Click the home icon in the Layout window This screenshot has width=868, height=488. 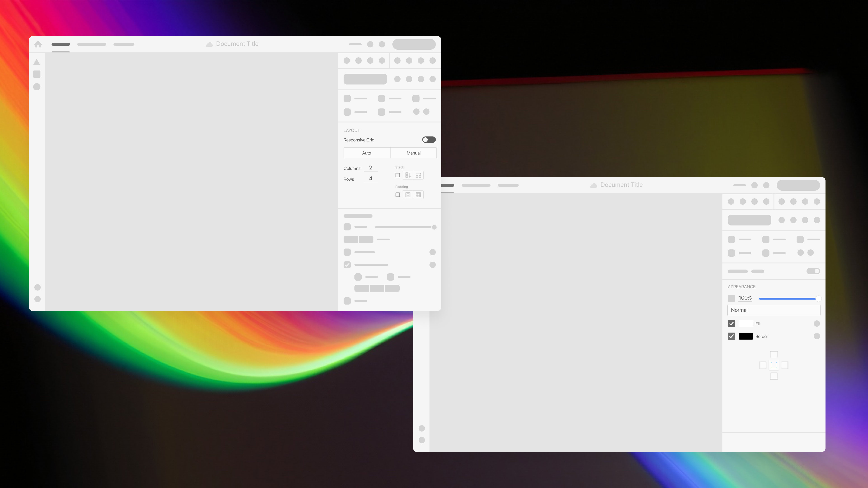pyautogui.click(x=38, y=44)
